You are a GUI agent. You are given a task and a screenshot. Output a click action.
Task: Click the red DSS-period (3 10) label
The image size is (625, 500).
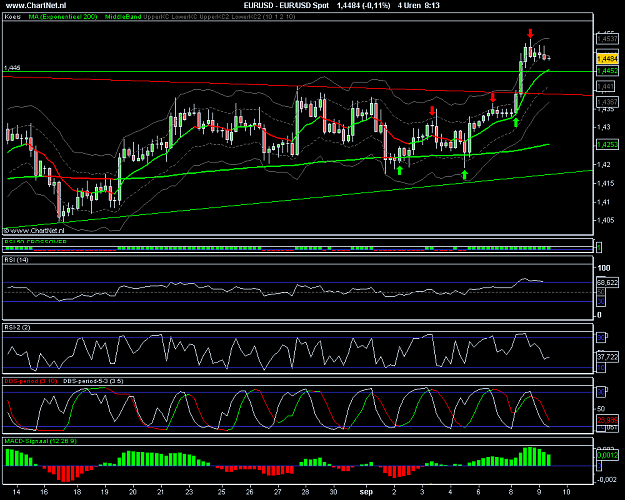[x=30, y=381]
